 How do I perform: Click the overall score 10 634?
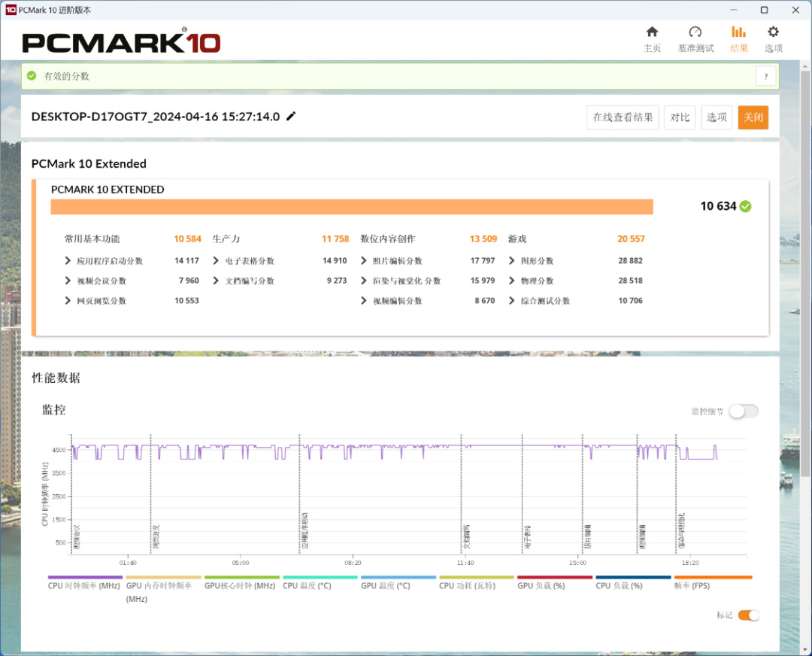point(718,206)
